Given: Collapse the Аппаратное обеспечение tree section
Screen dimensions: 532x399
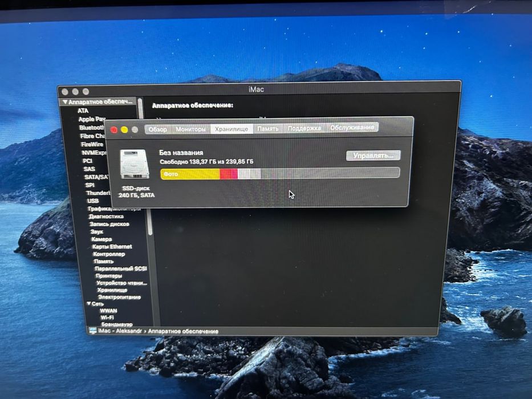Looking at the screenshot, I should [65, 102].
